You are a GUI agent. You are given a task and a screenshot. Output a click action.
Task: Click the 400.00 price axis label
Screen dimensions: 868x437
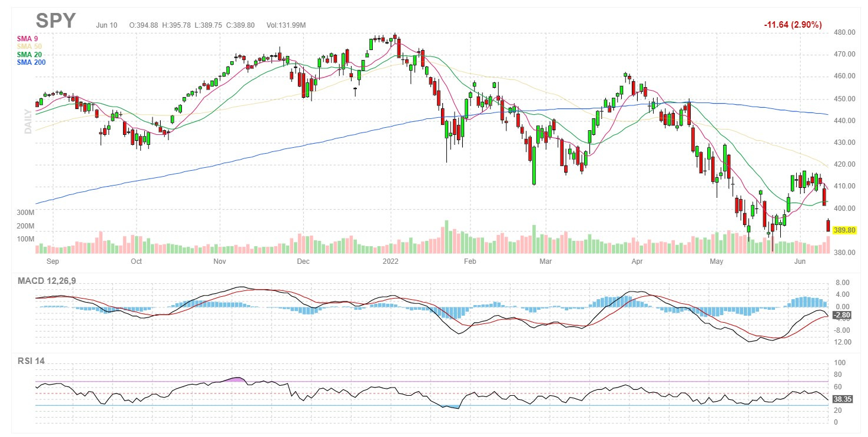click(844, 208)
